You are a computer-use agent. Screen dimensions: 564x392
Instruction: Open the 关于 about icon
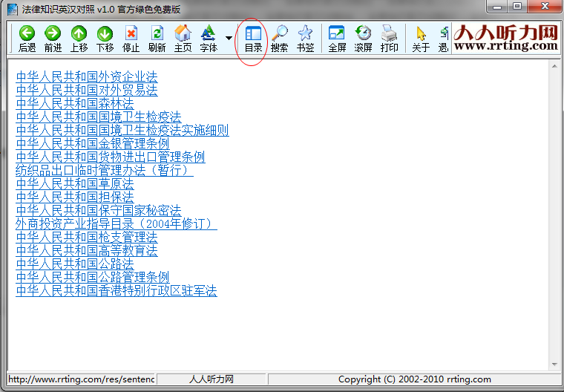pyautogui.click(x=421, y=34)
